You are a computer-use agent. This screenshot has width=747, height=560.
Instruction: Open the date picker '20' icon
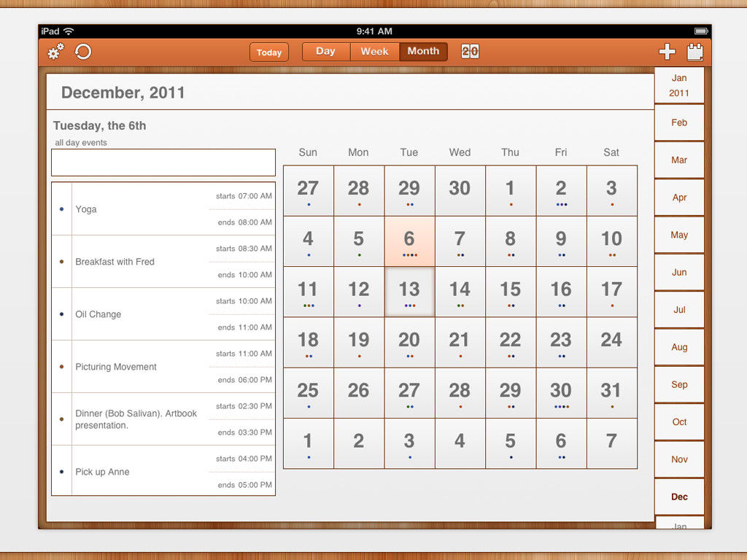[x=470, y=52]
